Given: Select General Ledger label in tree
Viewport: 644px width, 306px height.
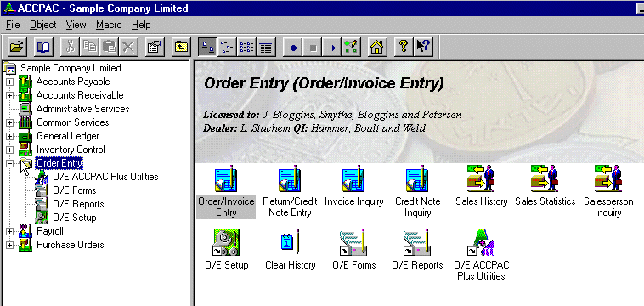Looking at the screenshot, I should point(68,136).
